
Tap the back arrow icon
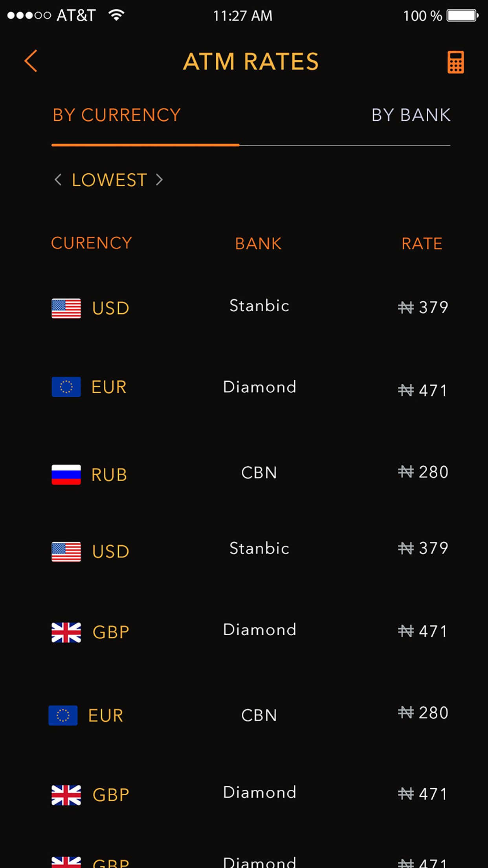click(31, 61)
